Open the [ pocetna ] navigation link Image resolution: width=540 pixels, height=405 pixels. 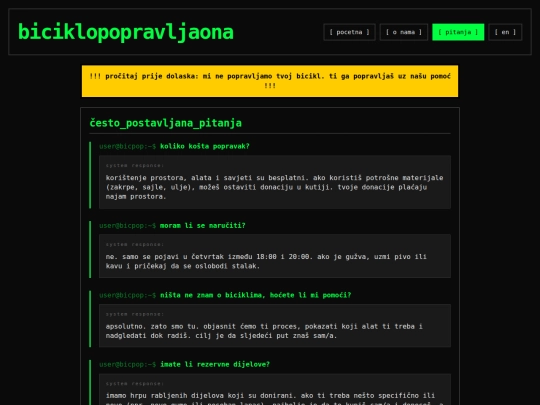point(349,32)
